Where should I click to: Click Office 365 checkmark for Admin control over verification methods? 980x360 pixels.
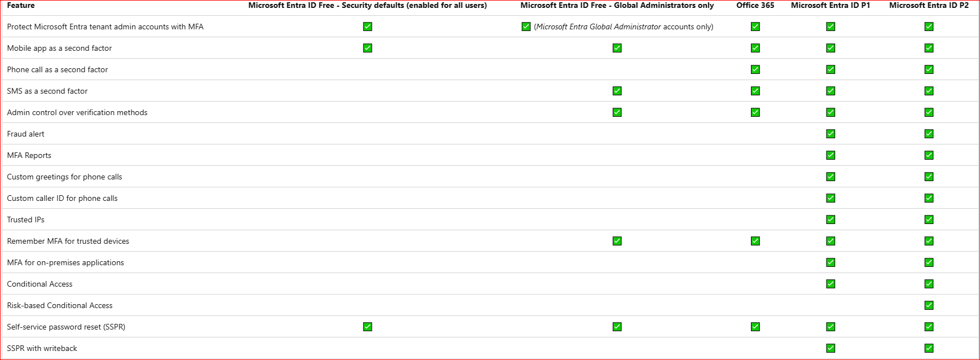[x=755, y=112]
